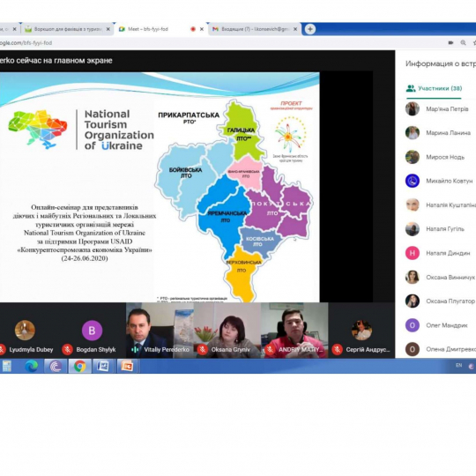The image size is (476, 476).
Task: Click the speaking indicator beside Vitaliy Perederko
Action: [135, 350]
